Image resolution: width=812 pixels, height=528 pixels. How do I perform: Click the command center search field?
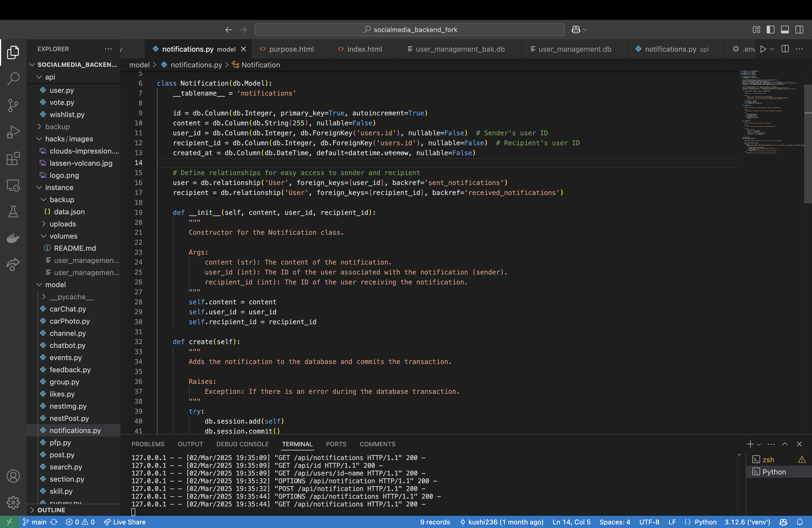[x=409, y=30]
